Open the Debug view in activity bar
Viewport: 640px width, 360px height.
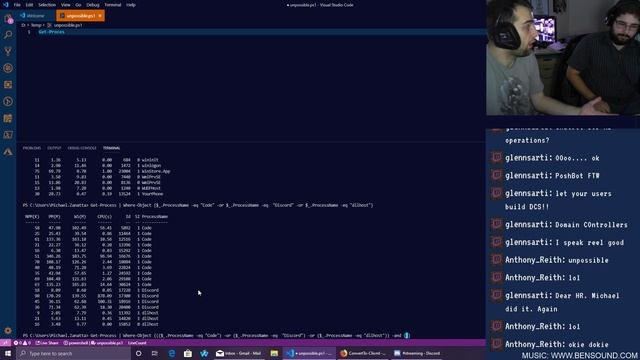8,68
